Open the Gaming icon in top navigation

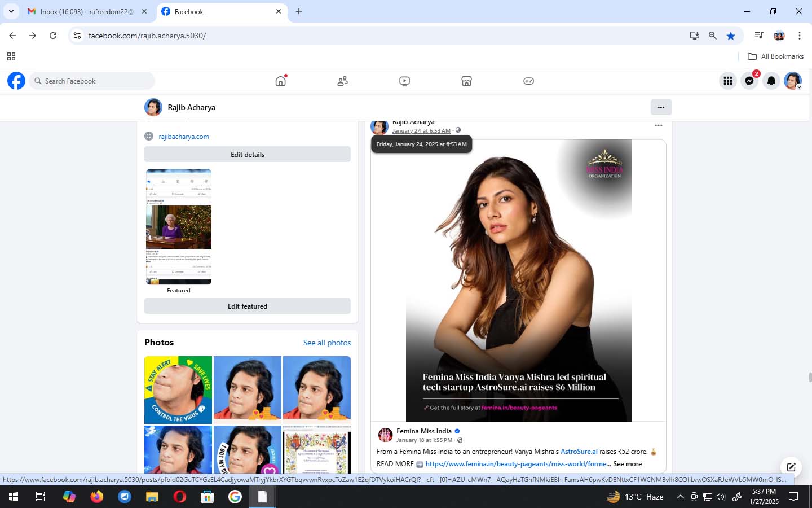click(528, 81)
